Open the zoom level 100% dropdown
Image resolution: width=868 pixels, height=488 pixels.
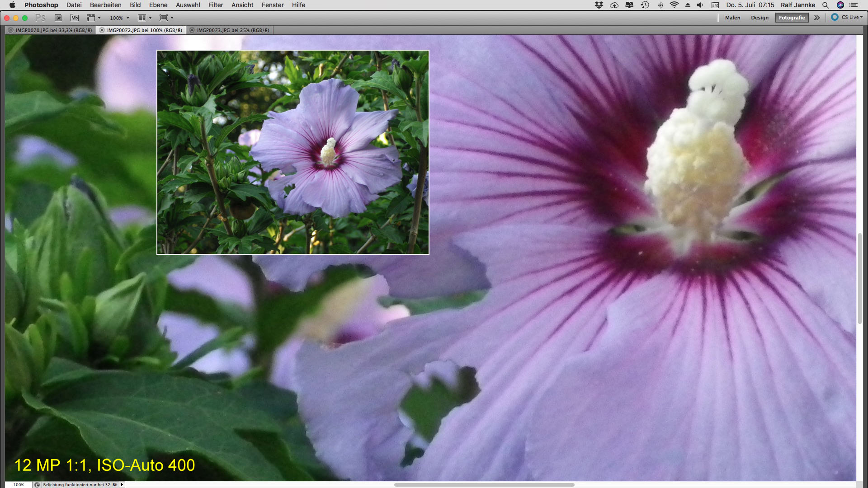pos(120,18)
